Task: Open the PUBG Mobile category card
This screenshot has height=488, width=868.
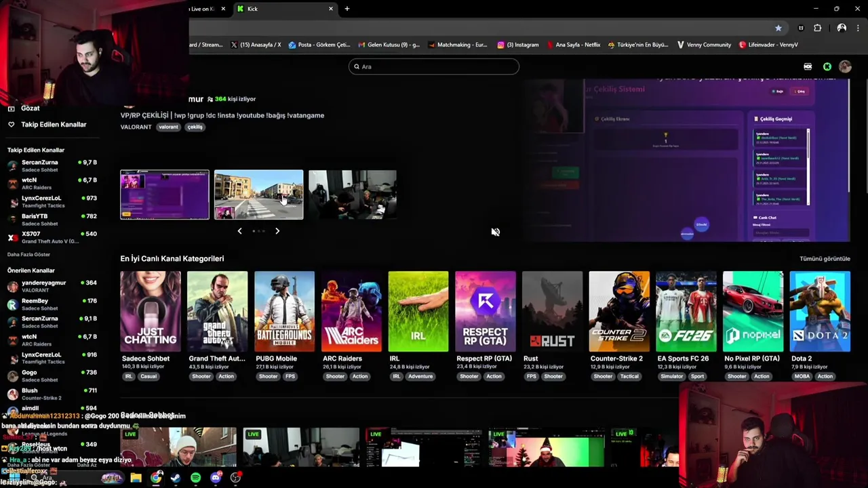Action: 284,311
